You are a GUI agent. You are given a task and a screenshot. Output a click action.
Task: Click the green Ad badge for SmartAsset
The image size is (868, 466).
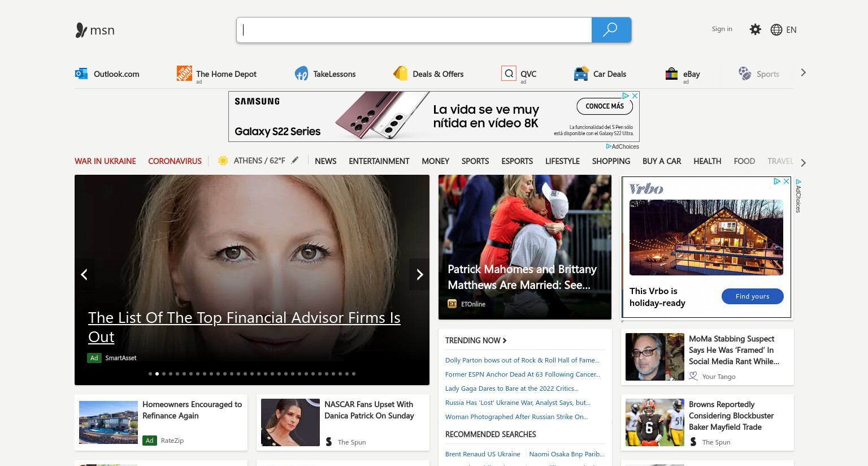94,358
